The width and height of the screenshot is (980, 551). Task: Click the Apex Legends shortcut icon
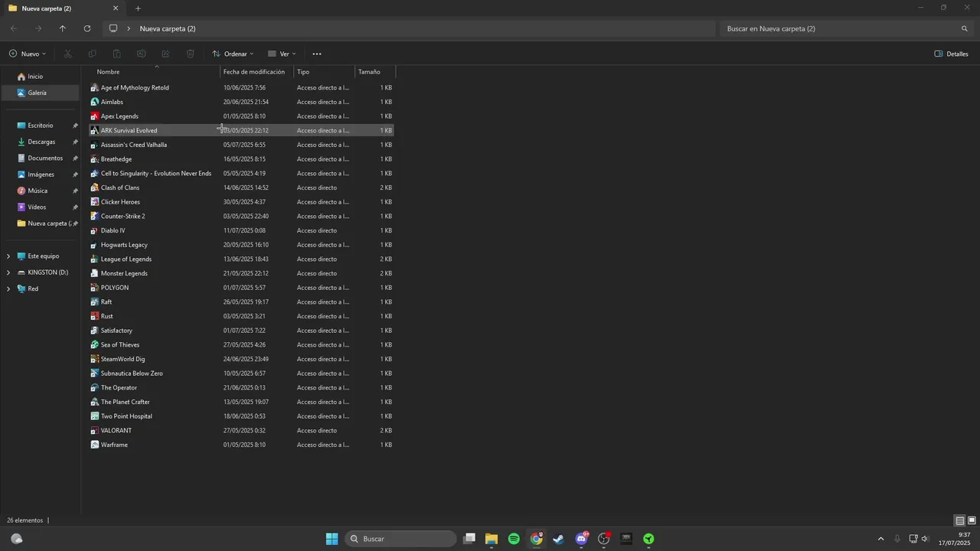click(x=95, y=116)
